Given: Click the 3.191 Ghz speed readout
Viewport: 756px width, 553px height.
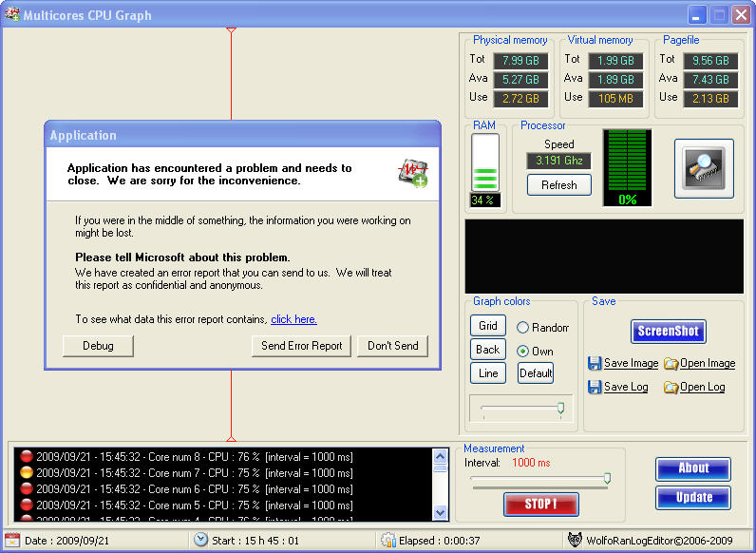Looking at the screenshot, I should coord(559,161).
